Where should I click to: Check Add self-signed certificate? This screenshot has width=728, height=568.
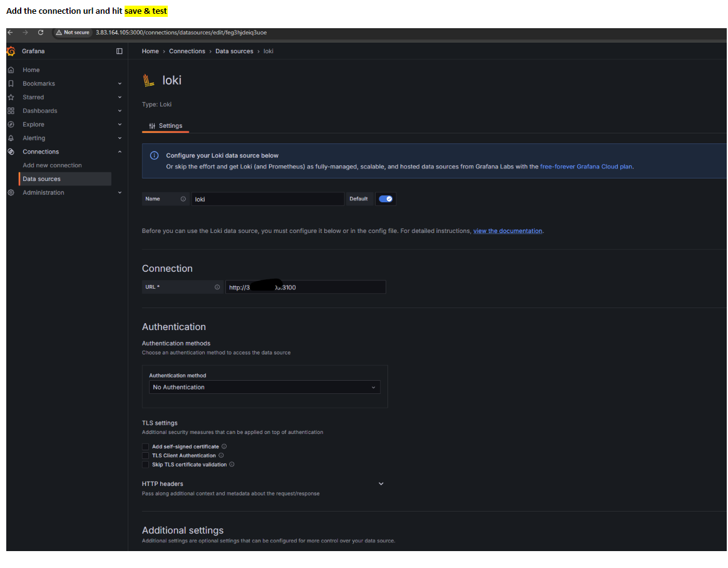145,447
